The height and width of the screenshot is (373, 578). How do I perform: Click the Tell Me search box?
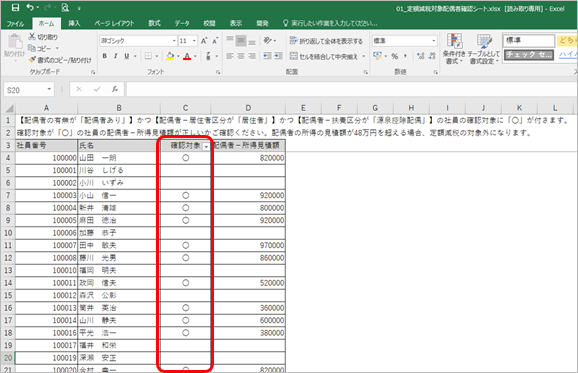[x=330, y=23]
